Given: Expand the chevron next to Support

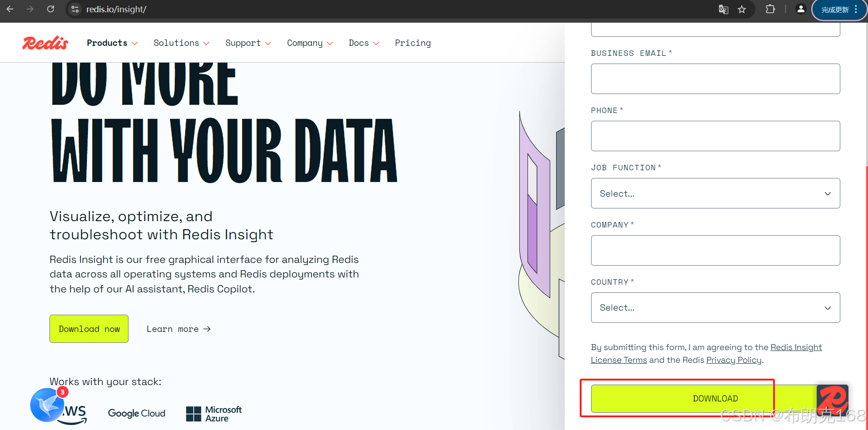Looking at the screenshot, I should point(268,44).
